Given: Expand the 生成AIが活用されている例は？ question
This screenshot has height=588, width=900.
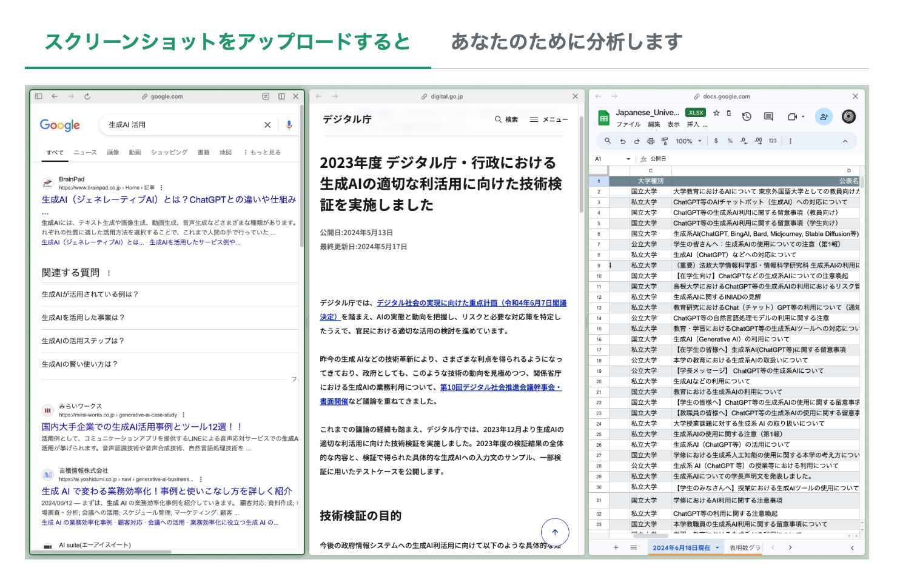Looking at the screenshot, I should coord(170,294).
